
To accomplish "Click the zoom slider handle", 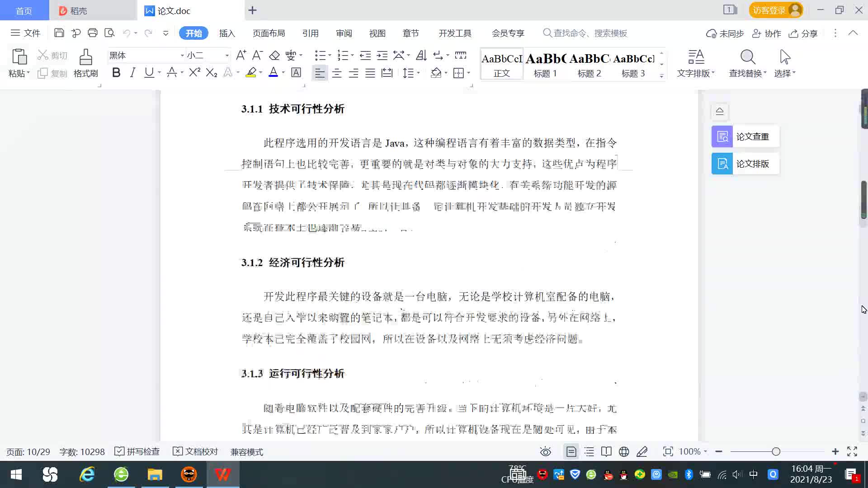I will 776,451.
